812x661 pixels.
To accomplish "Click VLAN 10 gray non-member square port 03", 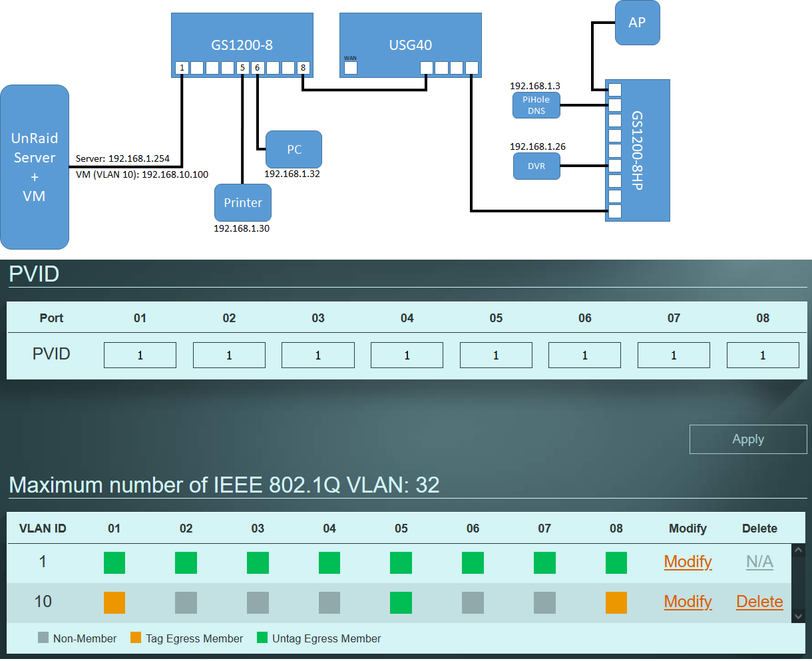I will click(x=258, y=602).
